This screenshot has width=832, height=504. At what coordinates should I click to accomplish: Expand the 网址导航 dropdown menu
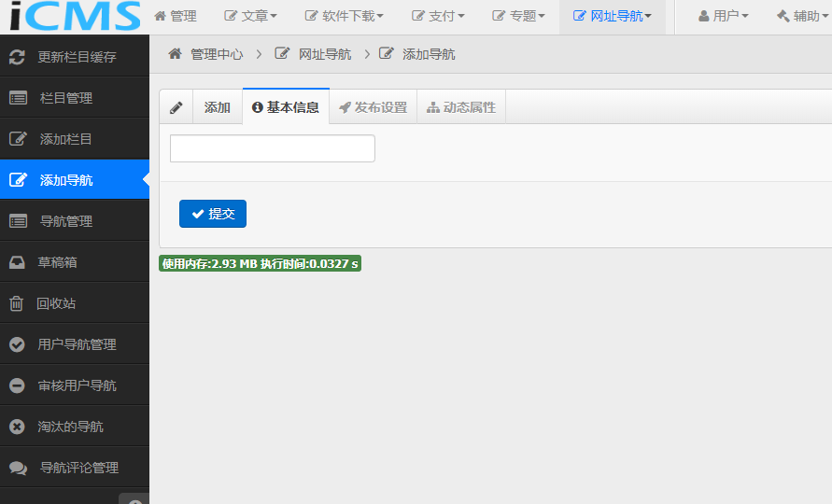point(613,17)
